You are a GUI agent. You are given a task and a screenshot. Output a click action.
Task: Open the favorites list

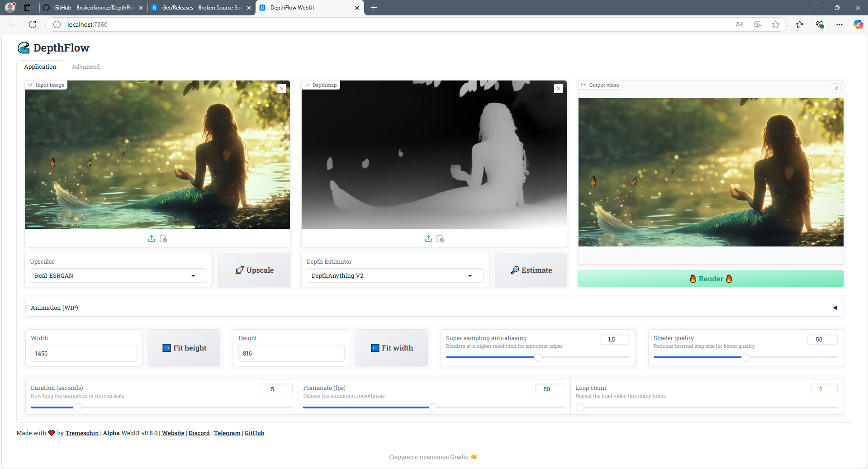(x=800, y=24)
